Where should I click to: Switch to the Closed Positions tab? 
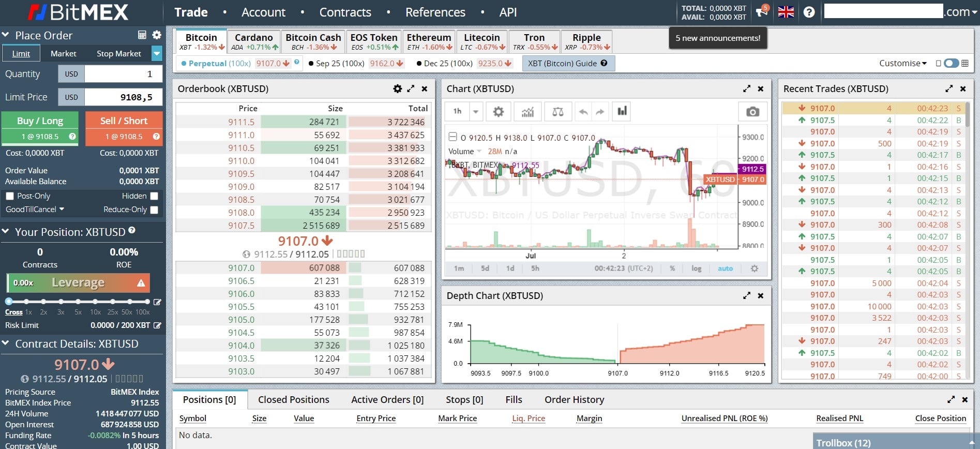coord(293,399)
